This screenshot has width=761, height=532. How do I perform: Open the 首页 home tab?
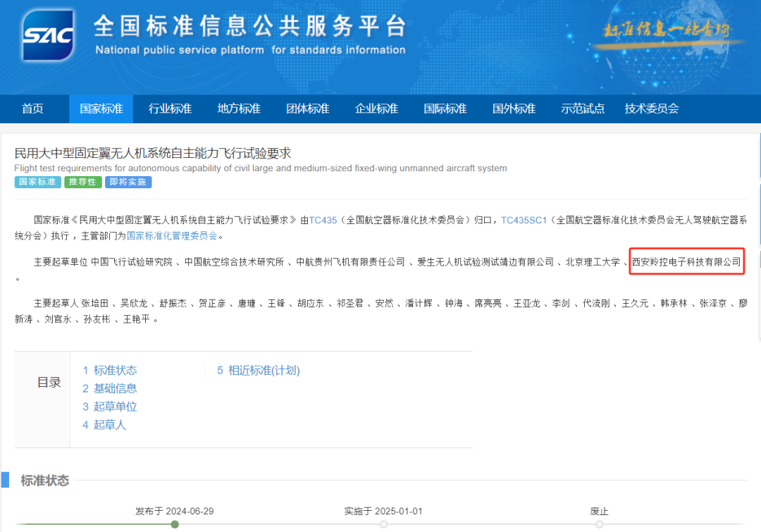(x=32, y=109)
